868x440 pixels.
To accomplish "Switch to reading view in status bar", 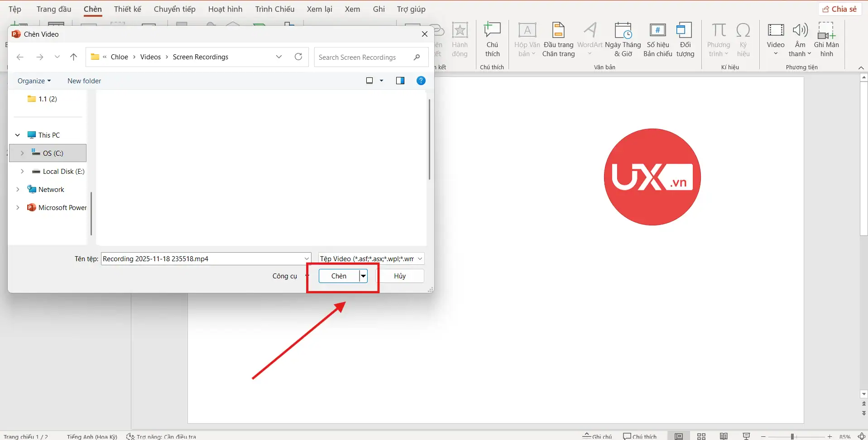I will [724, 436].
